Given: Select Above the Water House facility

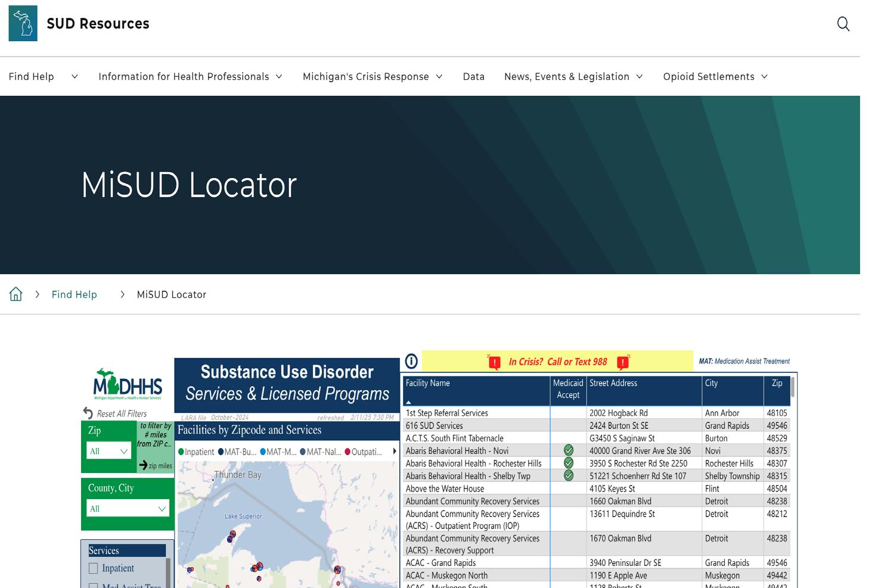Looking at the screenshot, I should (445, 489).
